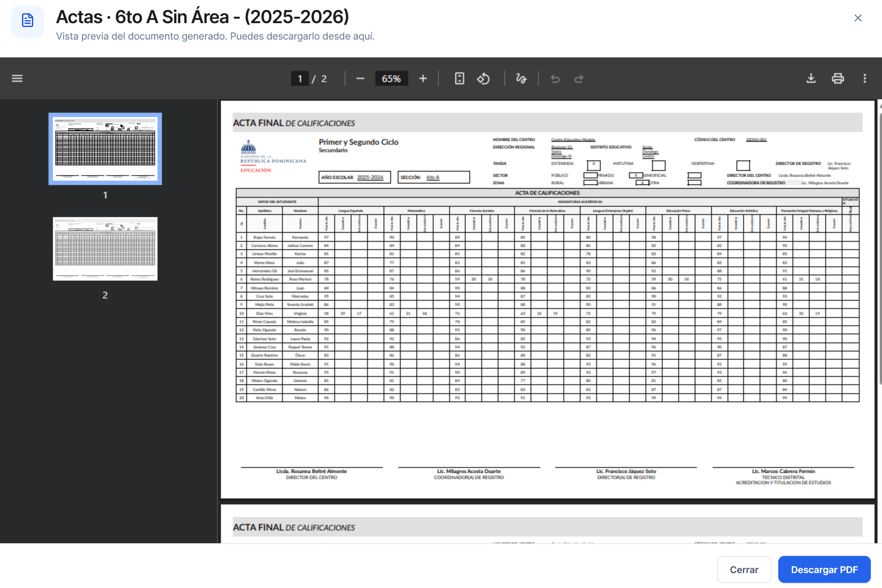Click 'Lic. Francisco Jáquez Soto' signature name
This screenshot has height=588, width=882.
[626, 471]
